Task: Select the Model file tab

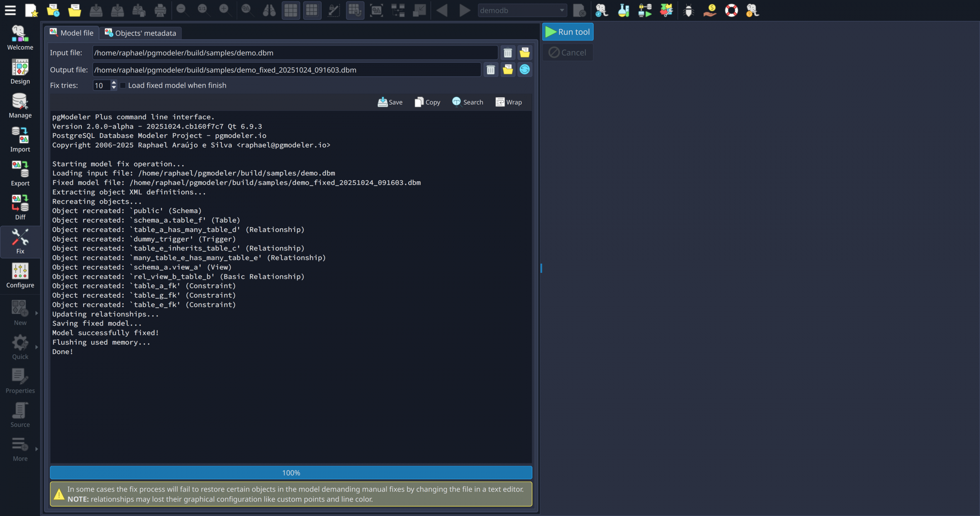Action: pyautogui.click(x=72, y=33)
